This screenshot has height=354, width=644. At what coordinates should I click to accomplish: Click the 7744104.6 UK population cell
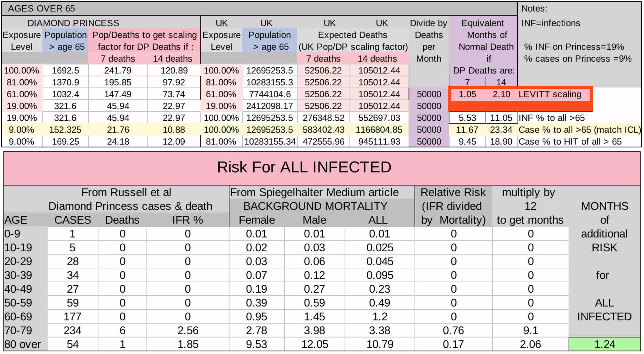coord(269,94)
